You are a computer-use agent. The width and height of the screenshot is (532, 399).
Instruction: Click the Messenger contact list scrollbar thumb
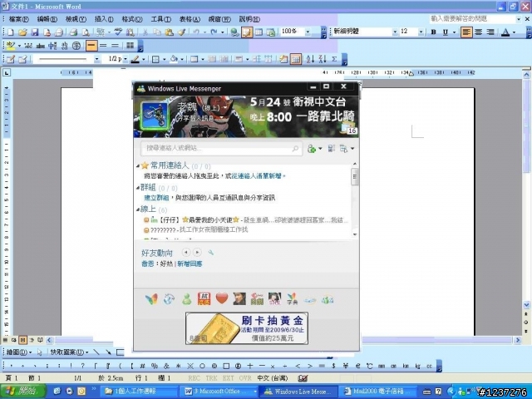pos(355,176)
